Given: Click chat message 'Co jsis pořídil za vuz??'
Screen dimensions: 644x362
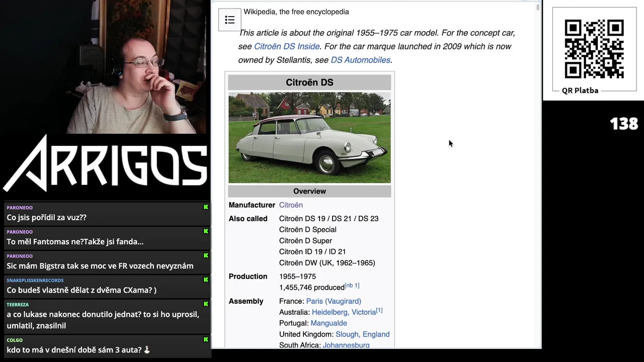Looking at the screenshot, I should 46,217.
